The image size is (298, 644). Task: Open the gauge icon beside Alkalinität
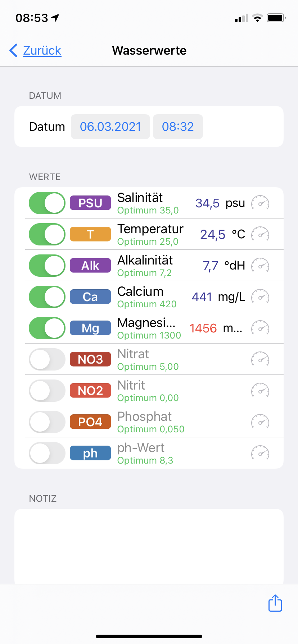(260, 266)
